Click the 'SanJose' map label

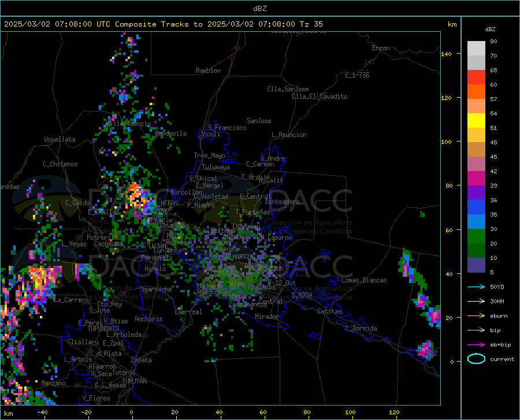[259, 121]
